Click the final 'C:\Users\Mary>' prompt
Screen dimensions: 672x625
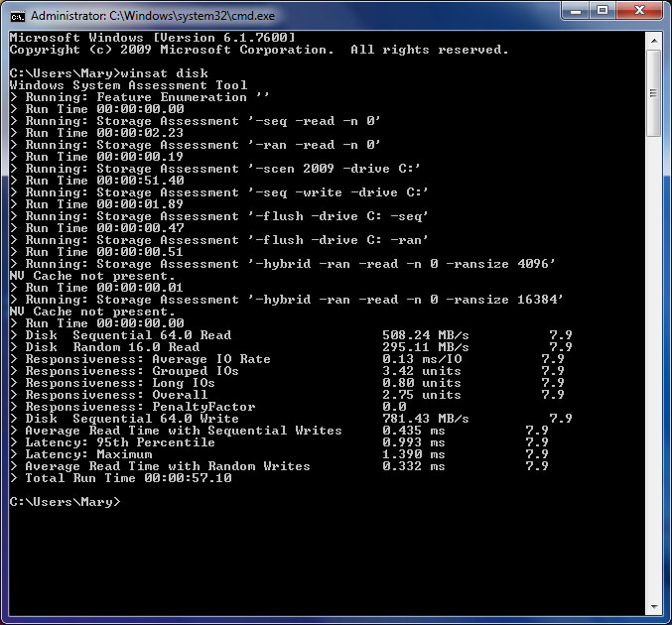tap(66, 502)
